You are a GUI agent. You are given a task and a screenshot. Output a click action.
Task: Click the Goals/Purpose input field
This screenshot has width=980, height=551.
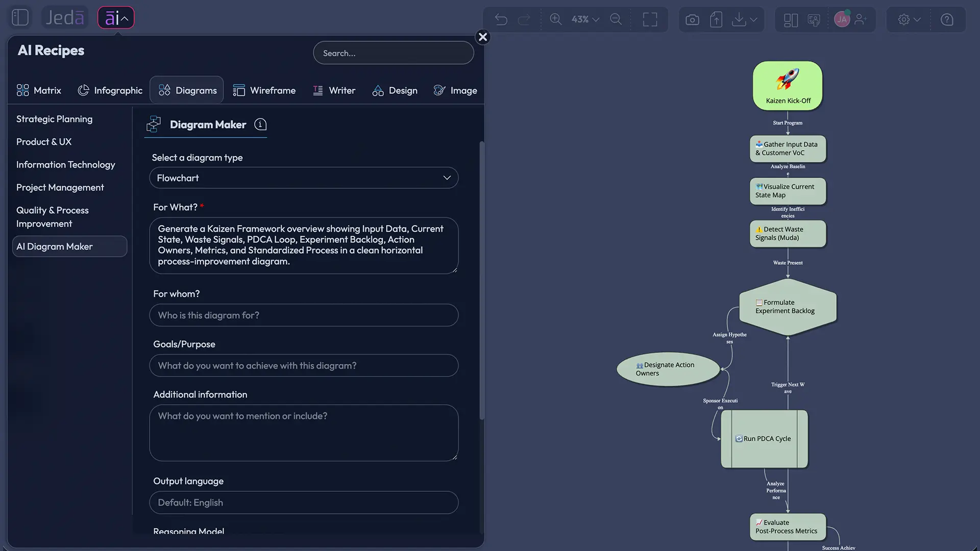(304, 366)
